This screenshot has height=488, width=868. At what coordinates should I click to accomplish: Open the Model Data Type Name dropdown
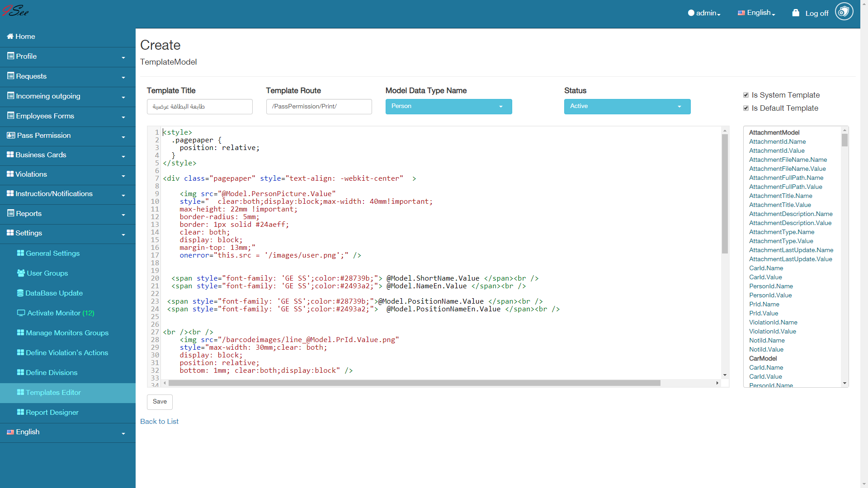coord(448,107)
